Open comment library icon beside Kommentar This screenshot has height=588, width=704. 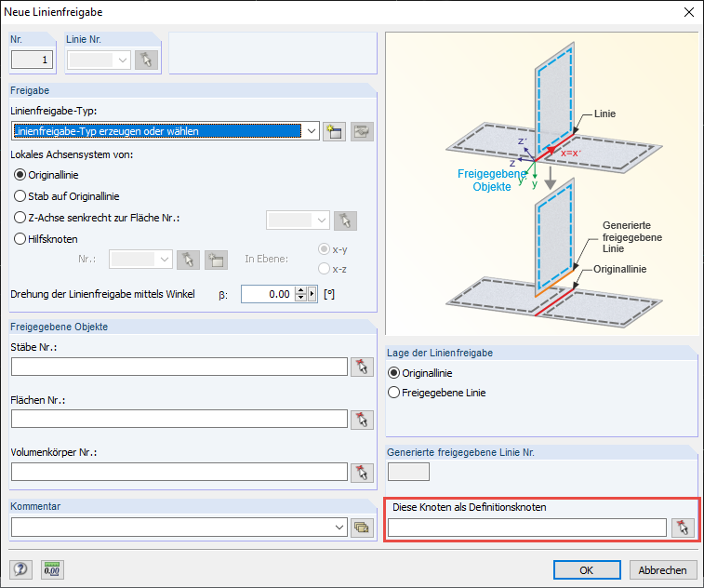coord(362,528)
